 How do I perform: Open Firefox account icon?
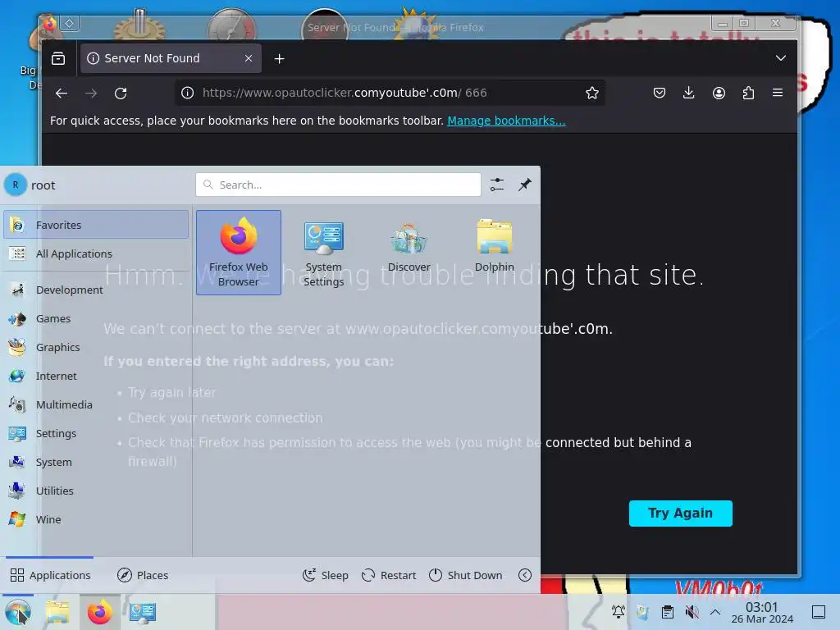(x=719, y=93)
